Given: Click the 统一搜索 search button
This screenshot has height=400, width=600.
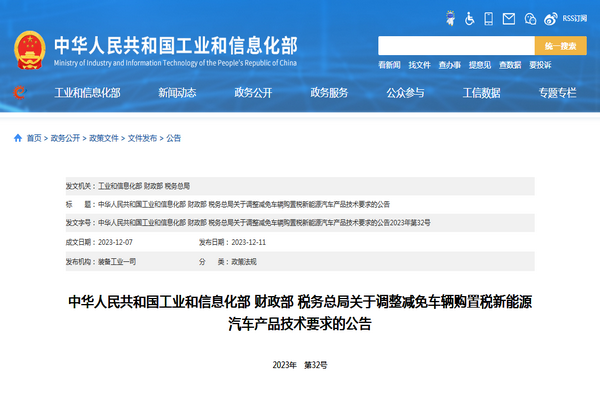Looking at the screenshot, I should click(x=561, y=46).
